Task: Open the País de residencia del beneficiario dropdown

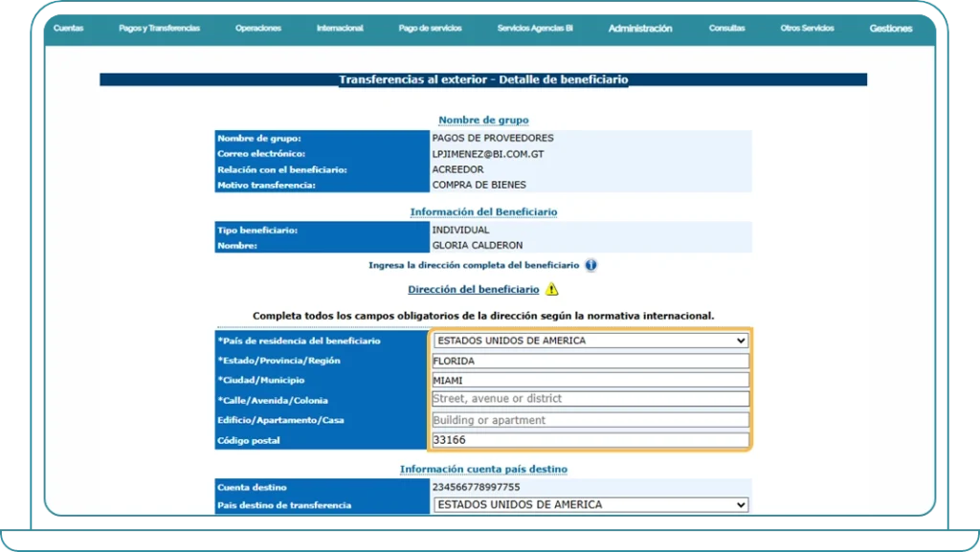Action: pyautogui.click(x=590, y=341)
